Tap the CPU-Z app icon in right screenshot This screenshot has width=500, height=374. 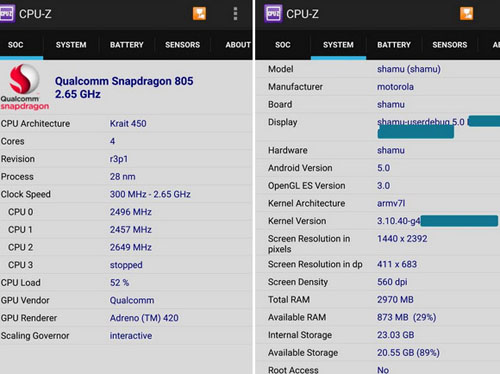click(273, 14)
